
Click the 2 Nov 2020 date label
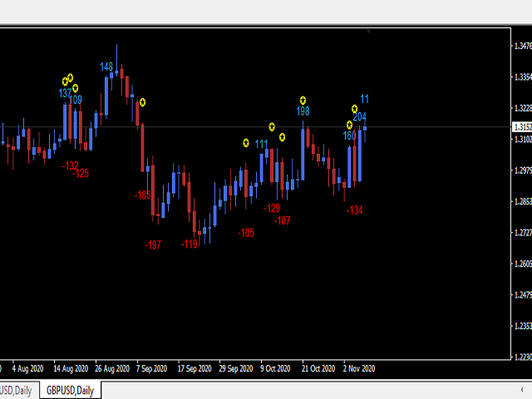coord(359,368)
